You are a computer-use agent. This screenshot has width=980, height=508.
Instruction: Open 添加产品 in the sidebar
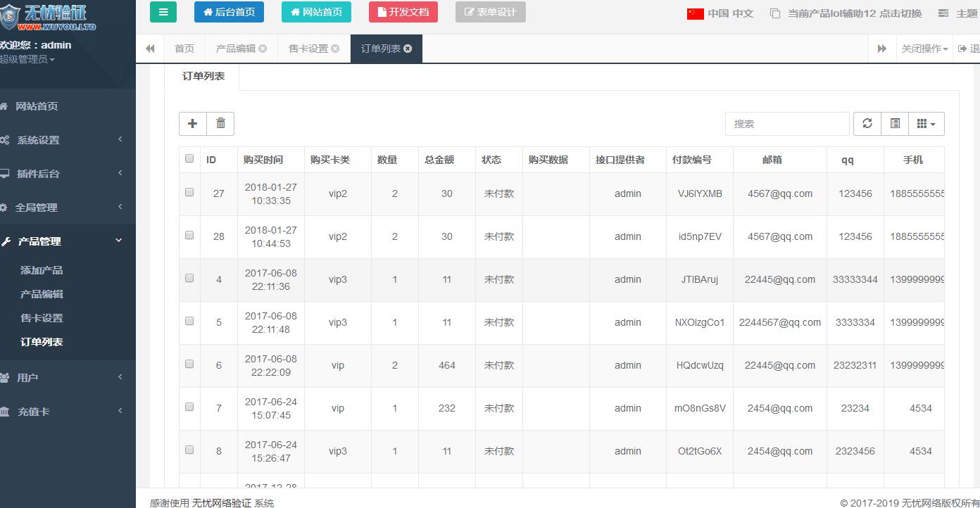tap(42, 270)
